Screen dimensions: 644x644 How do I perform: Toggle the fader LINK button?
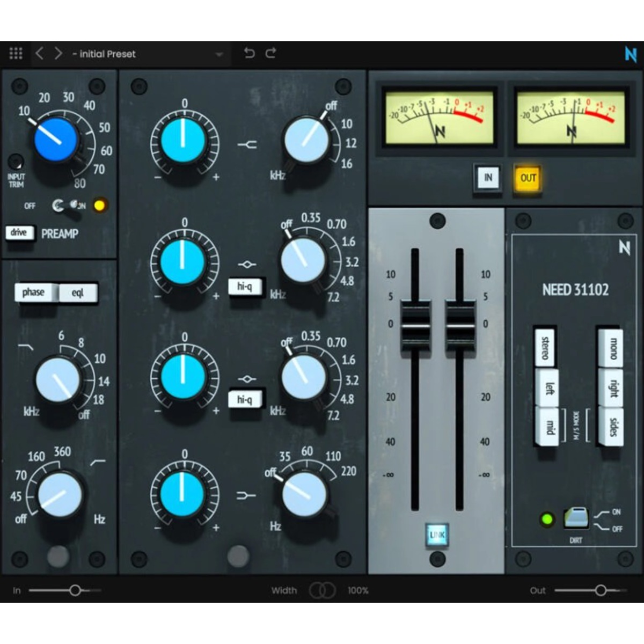click(437, 535)
